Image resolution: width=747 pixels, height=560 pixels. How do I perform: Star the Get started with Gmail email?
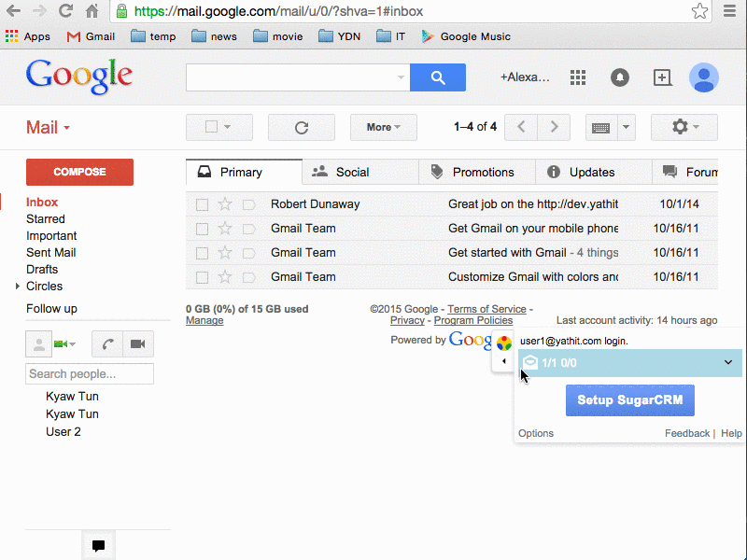[x=225, y=253]
